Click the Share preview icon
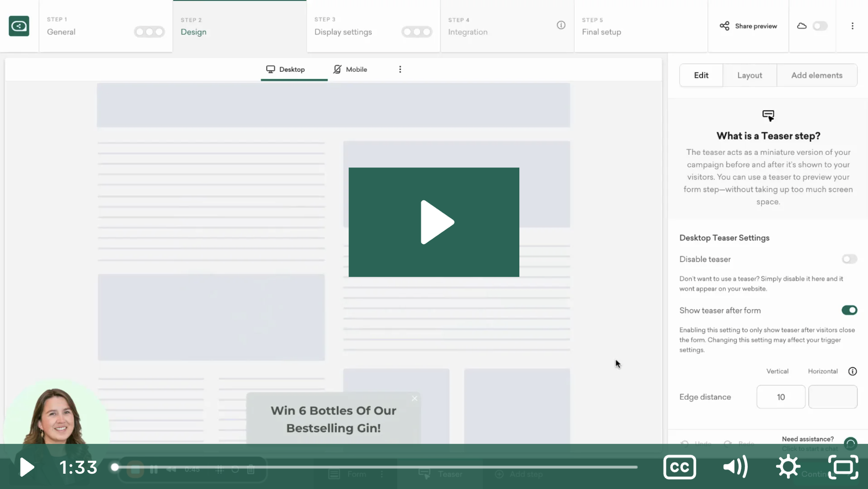The height and width of the screenshot is (489, 868). tap(724, 26)
